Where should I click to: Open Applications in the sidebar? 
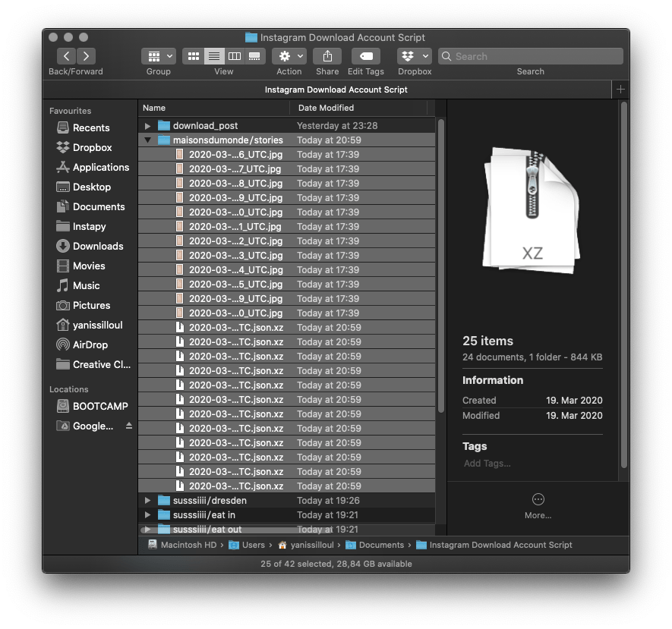pos(101,167)
